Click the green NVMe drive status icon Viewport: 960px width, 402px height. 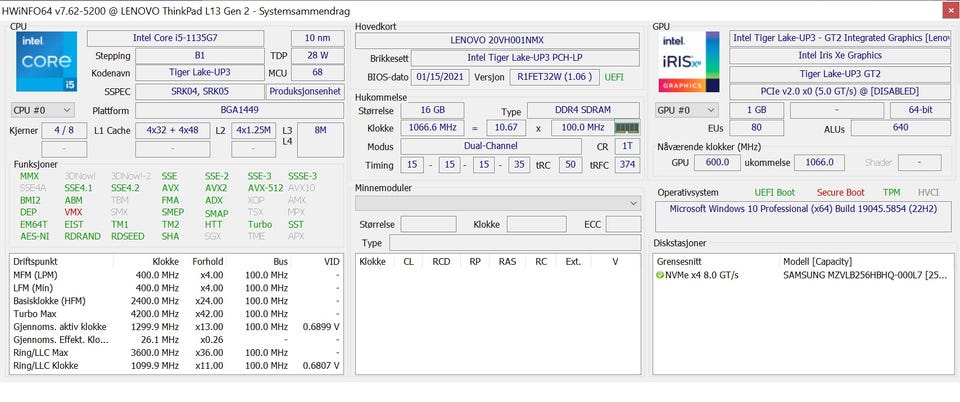[x=660, y=275]
